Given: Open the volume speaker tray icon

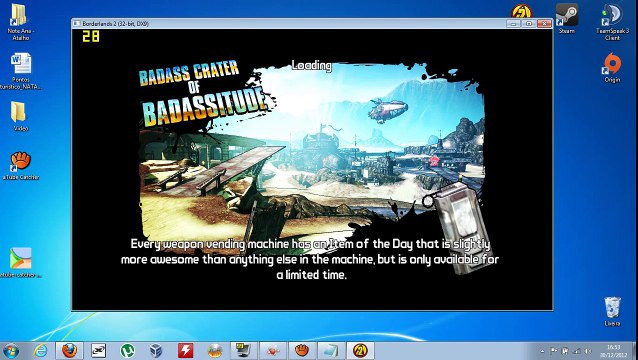Looking at the screenshot, I should 588,351.
